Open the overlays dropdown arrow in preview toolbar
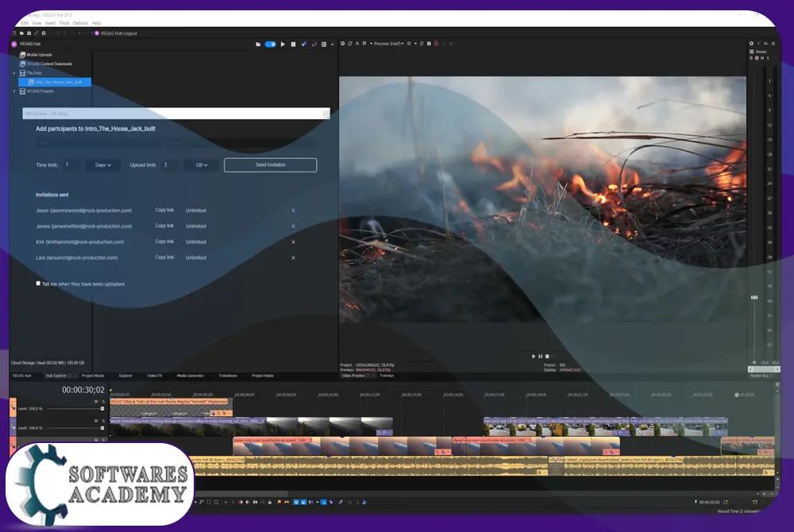 click(415, 44)
